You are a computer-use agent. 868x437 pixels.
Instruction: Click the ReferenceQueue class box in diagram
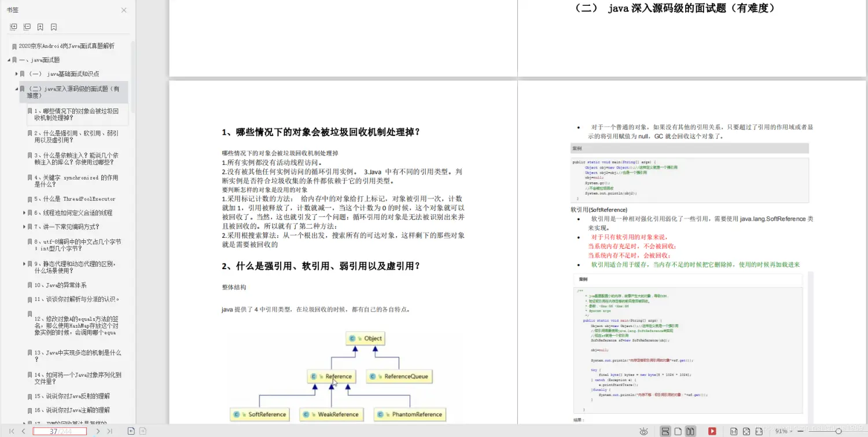pyautogui.click(x=399, y=376)
